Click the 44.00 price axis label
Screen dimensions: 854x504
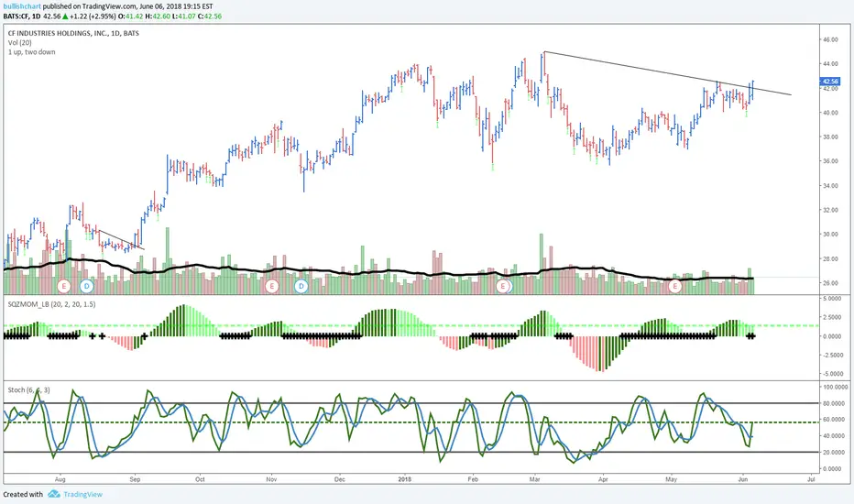830,64
